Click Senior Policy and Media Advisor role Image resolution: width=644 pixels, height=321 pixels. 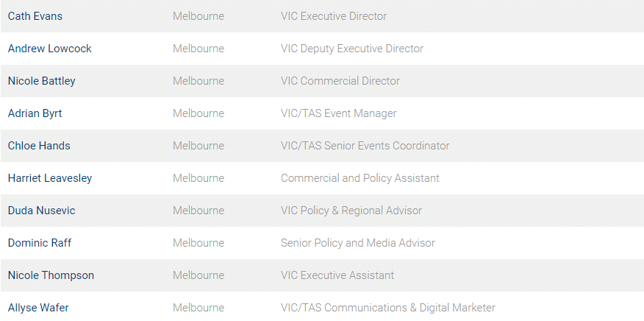coord(358,243)
